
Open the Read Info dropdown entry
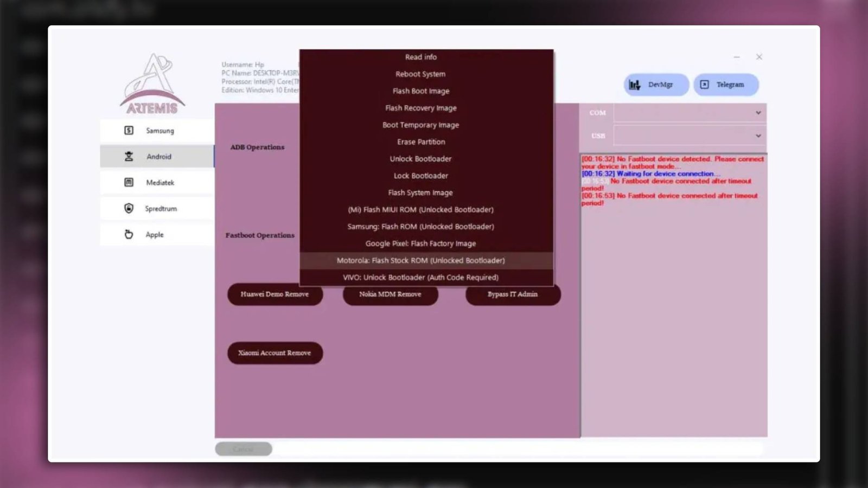click(x=420, y=57)
